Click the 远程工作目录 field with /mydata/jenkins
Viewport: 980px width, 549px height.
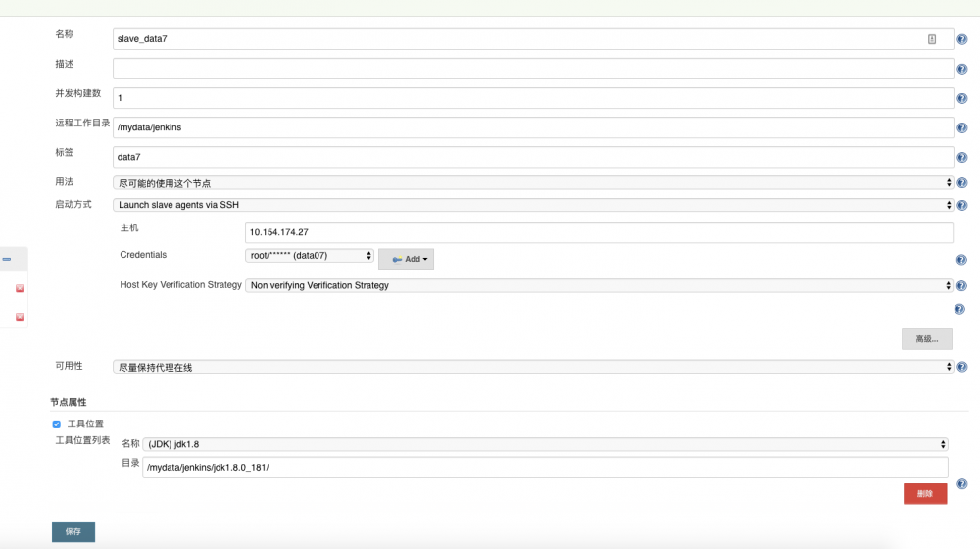[x=533, y=127]
